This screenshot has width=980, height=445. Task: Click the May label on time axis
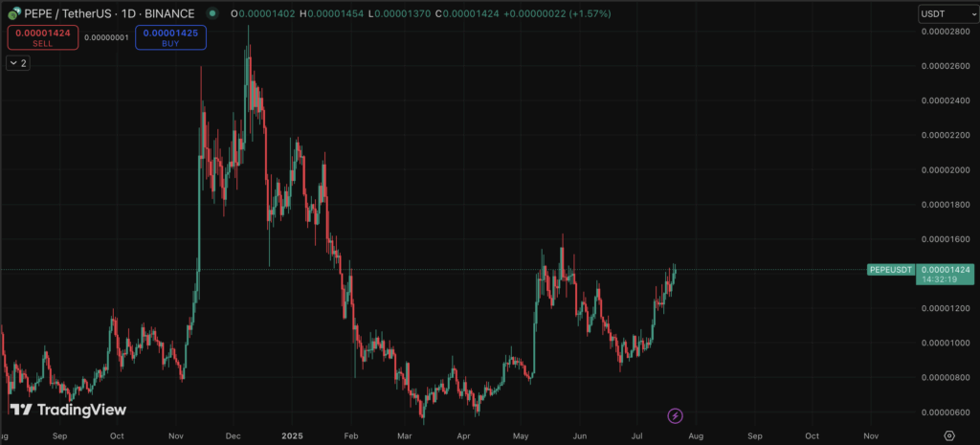(520, 435)
